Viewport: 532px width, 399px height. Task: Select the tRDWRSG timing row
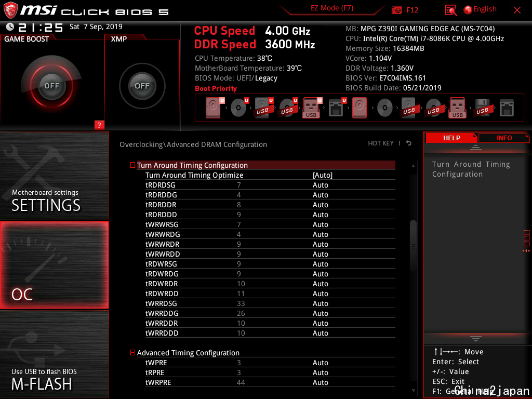(x=270, y=263)
